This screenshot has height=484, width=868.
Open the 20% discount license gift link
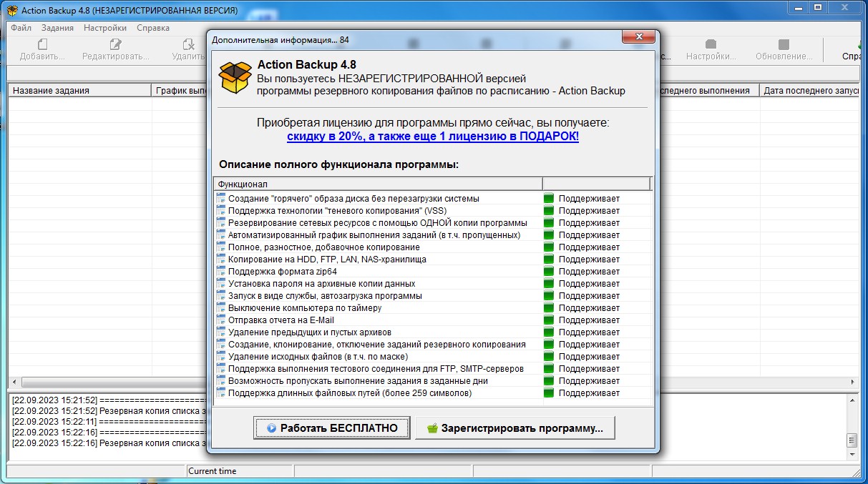coord(433,136)
